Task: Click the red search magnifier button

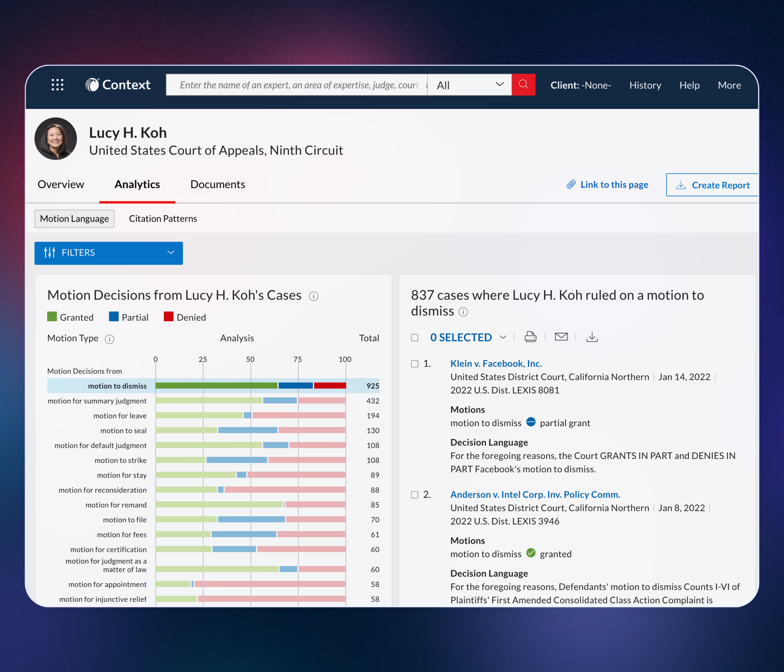Action: (x=523, y=85)
